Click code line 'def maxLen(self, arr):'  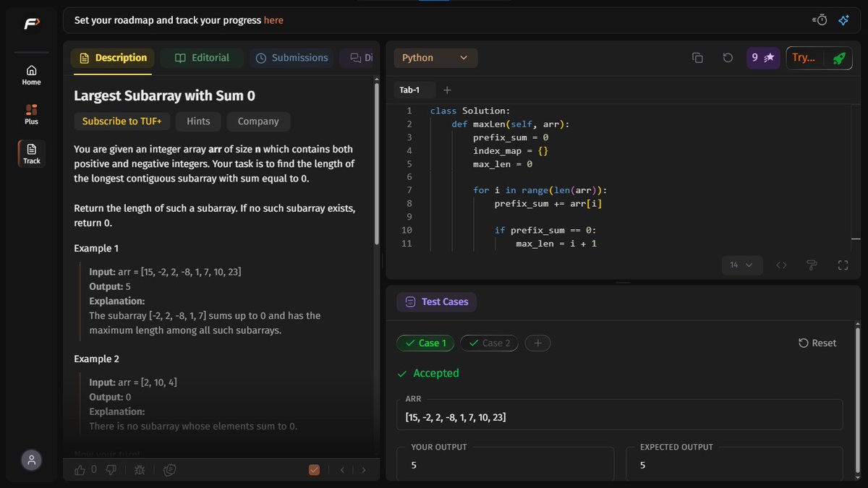click(x=511, y=124)
